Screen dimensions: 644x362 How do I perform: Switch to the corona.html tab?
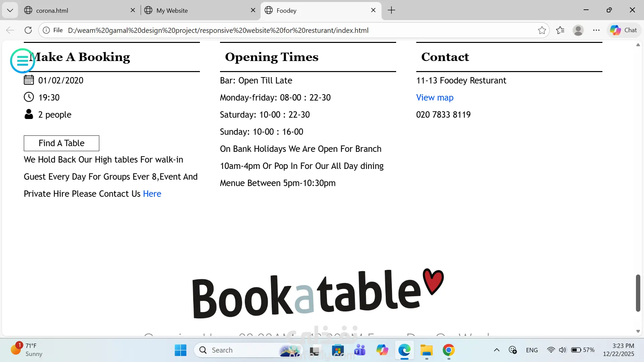[x=52, y=10]
